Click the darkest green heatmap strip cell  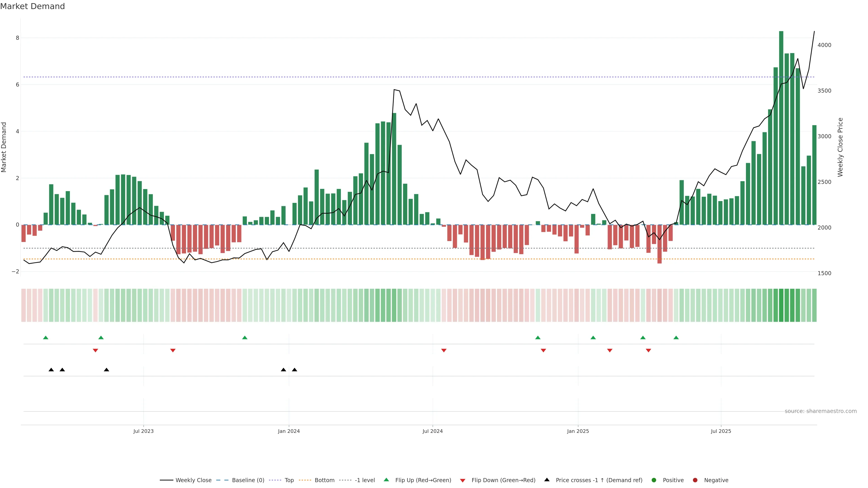click(781, 305)
